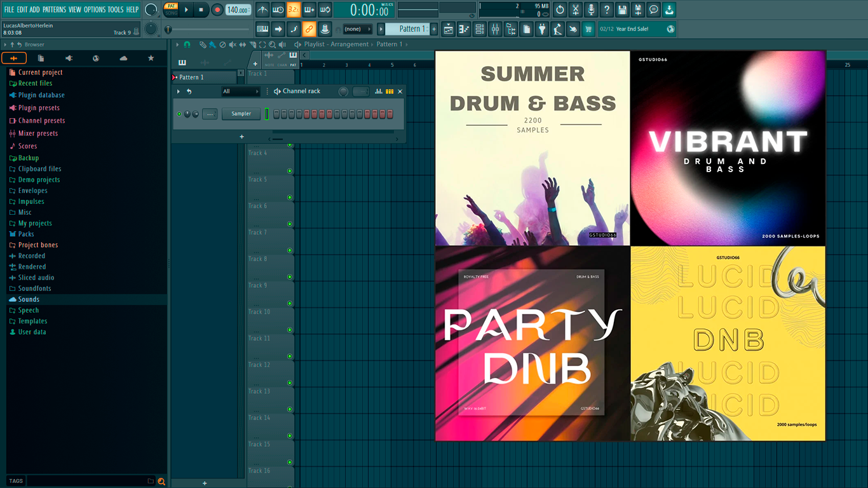Click the Sampler channel volume knob
This screenshot has width=868, height=488.
pyautogui.click(x=195, y=114)
